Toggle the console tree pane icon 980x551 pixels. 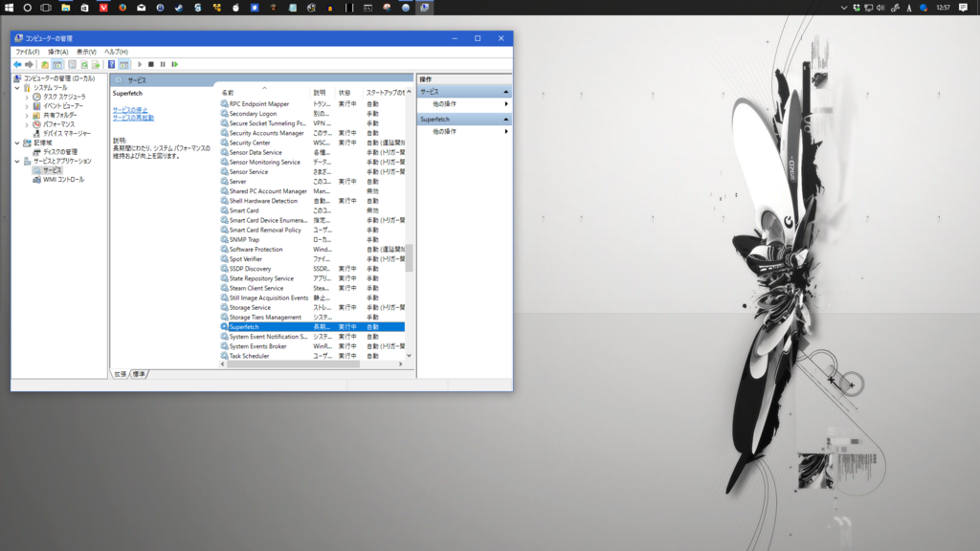click(57, 64)
